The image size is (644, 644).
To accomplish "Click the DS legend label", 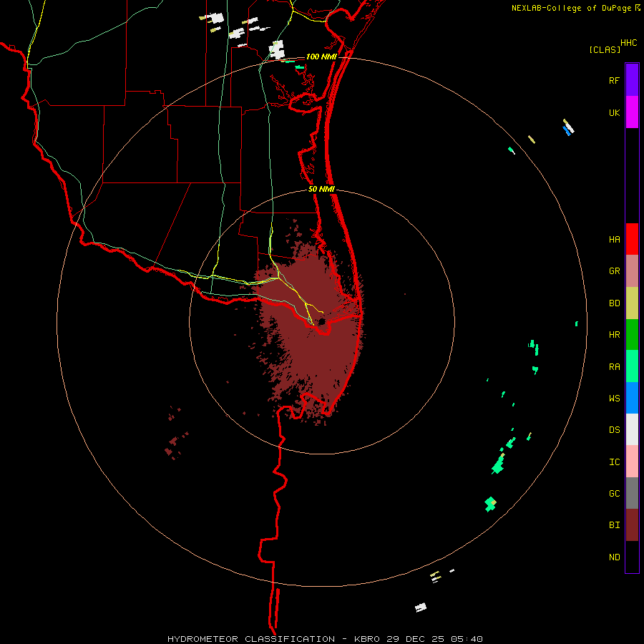I will [614, 430].
